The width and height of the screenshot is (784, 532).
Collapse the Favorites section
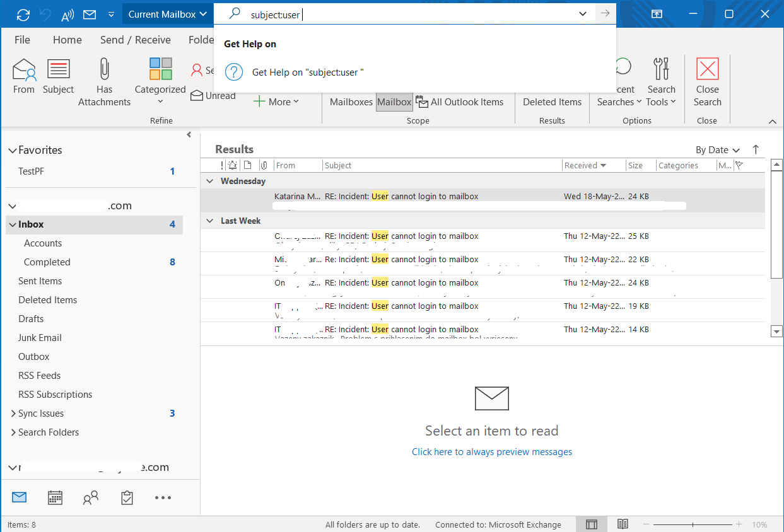(x=12, y=151)
